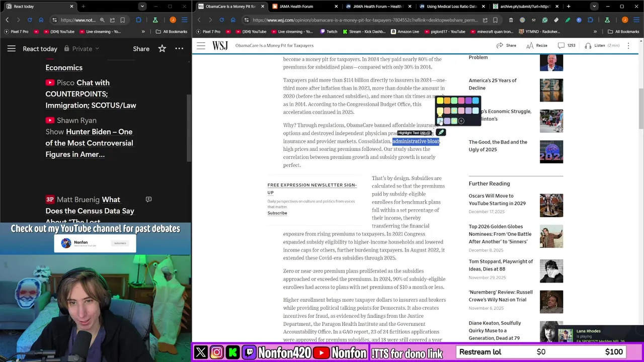The image size is (644, 362).
Task: Click the green highlighter pen icon
Action: pos(440,132)
